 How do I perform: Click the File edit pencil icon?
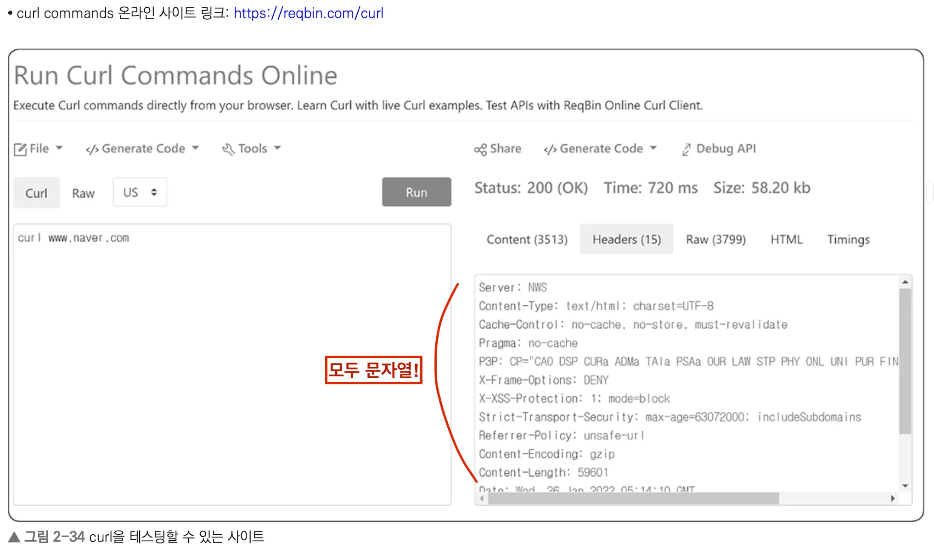pos(20,149)
